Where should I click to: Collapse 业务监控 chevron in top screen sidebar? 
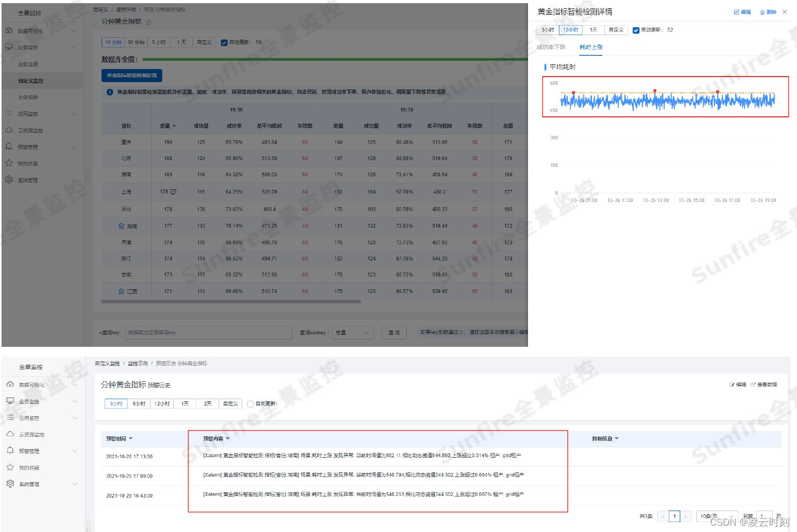(73, 48)
